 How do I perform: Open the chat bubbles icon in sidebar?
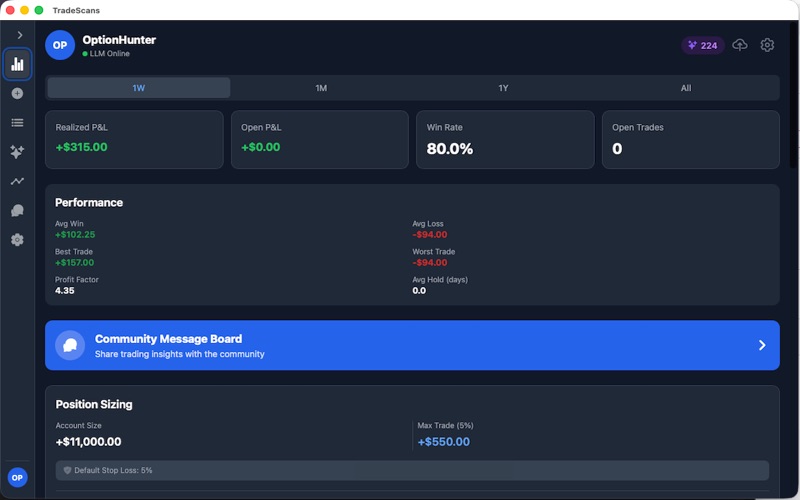(17, 210)
